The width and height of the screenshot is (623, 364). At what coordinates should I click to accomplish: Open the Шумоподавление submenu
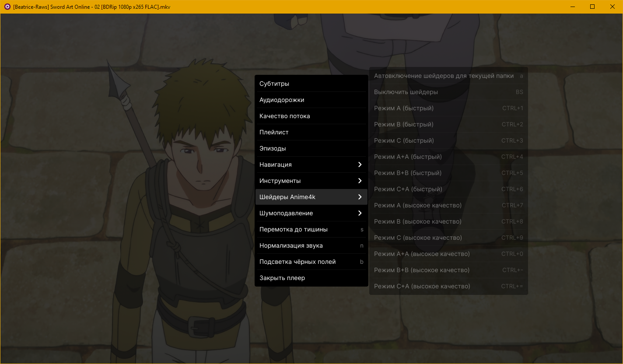point(311,213)
